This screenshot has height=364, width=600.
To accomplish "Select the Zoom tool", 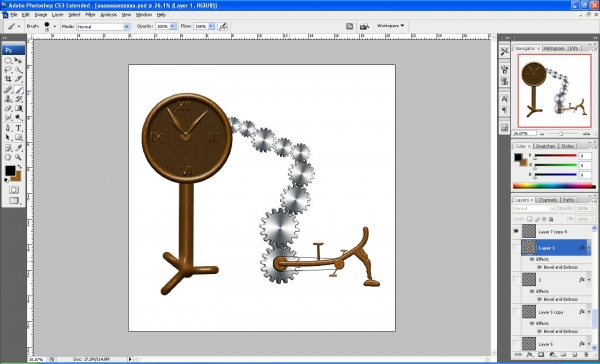I will point(18,157).
